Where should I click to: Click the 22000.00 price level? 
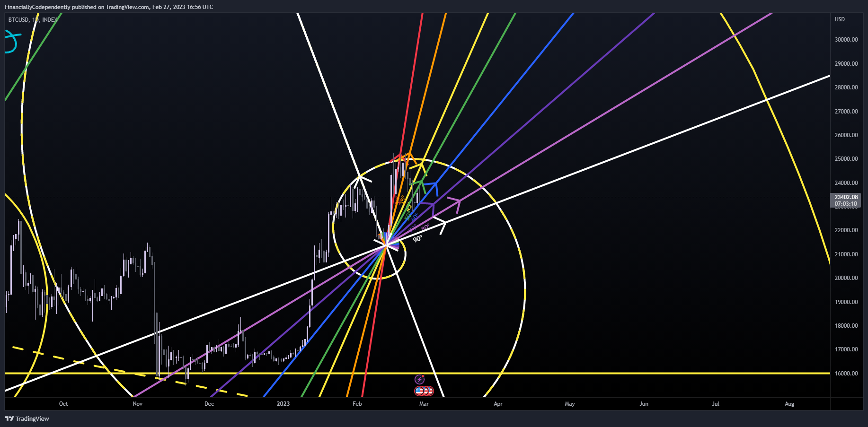point(846,230)
